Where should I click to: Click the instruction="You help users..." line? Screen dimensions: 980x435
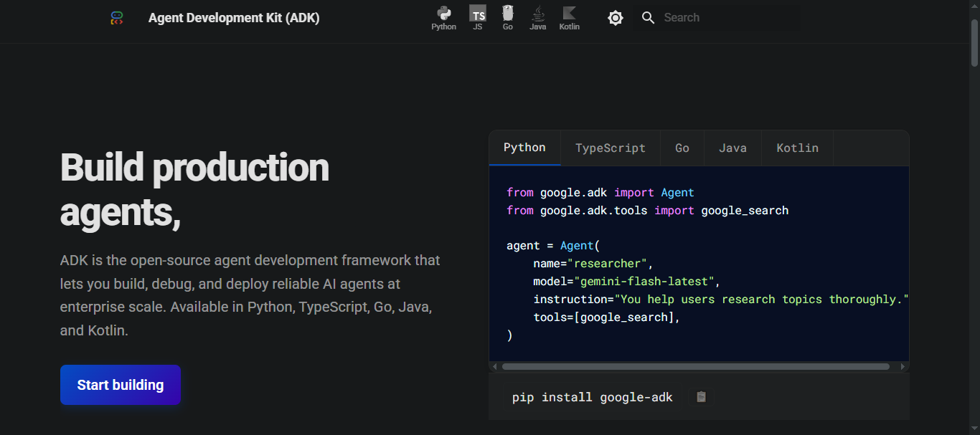[x=721, y=300]
